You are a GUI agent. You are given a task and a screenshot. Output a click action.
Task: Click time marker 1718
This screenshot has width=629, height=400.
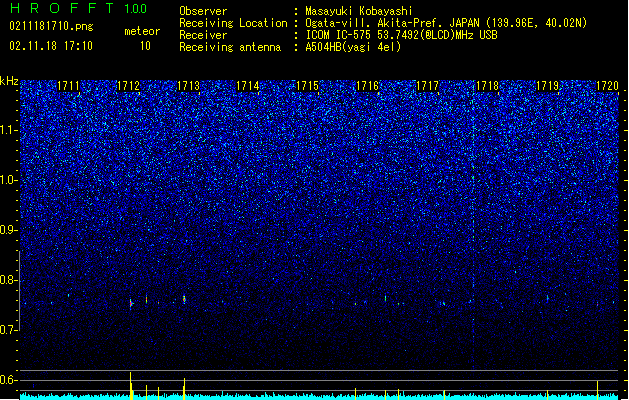tap(487, 86)
